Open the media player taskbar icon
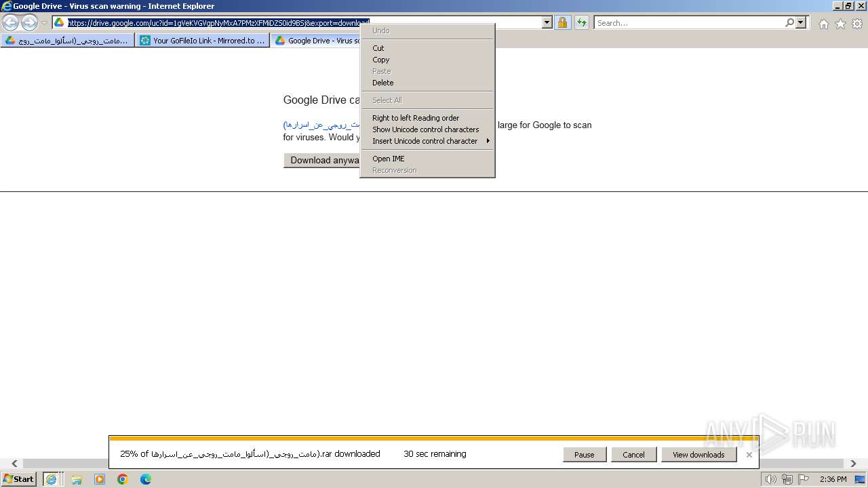Screen dimensions: 868x488 [x=100, y=479]
